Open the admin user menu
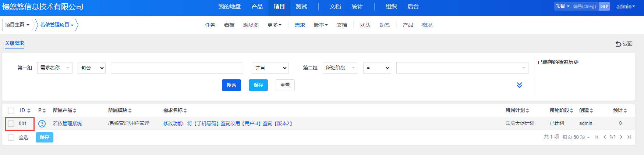 [x=625, y=7]
